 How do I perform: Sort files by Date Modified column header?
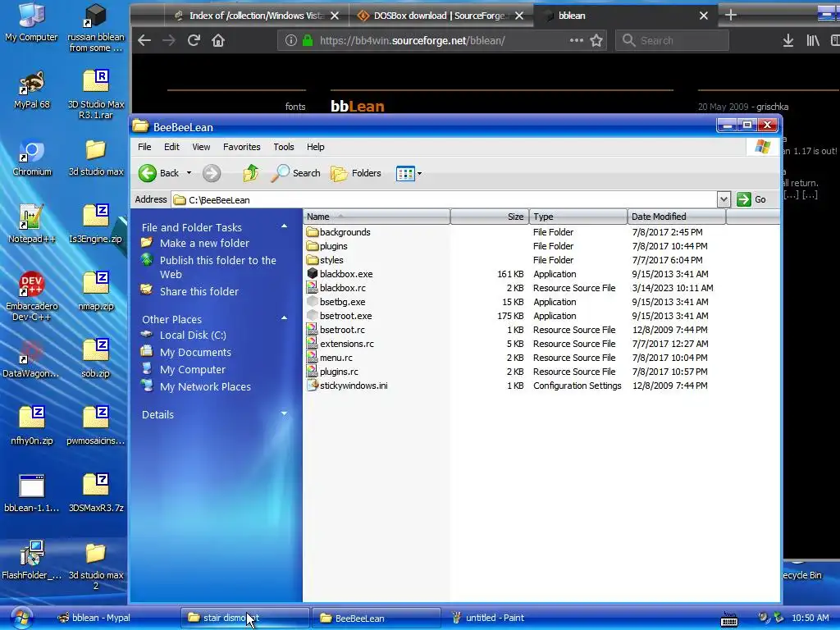pos(676,217)
